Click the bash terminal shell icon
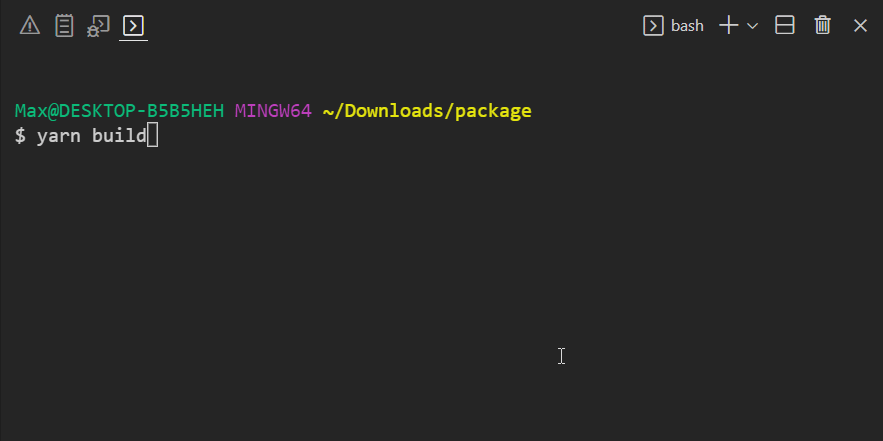This screenshot has height=441, width=883. coord(653,26)
